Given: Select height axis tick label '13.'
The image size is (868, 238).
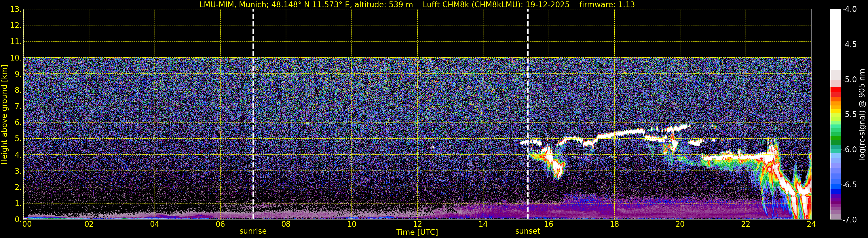Looking at the screenshot, I should click(x=16, y=9).
